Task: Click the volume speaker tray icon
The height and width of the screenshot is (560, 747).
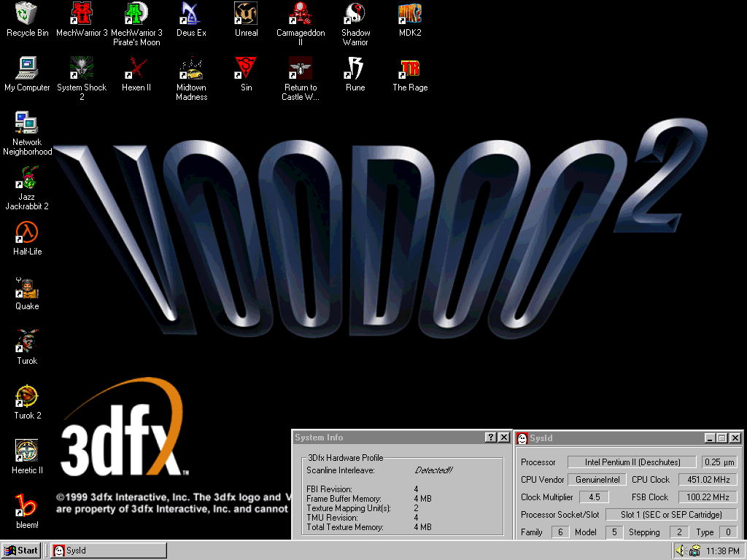Action: click(681, 551)
